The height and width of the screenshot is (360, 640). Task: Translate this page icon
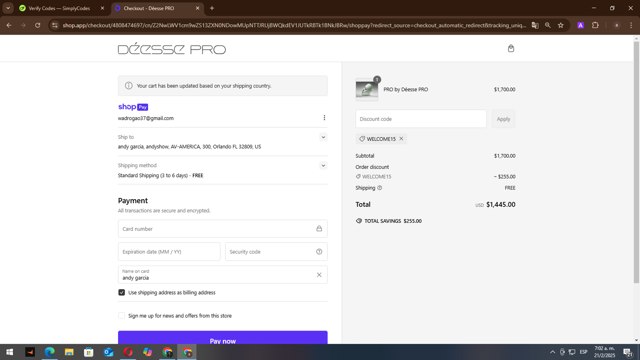535,25
